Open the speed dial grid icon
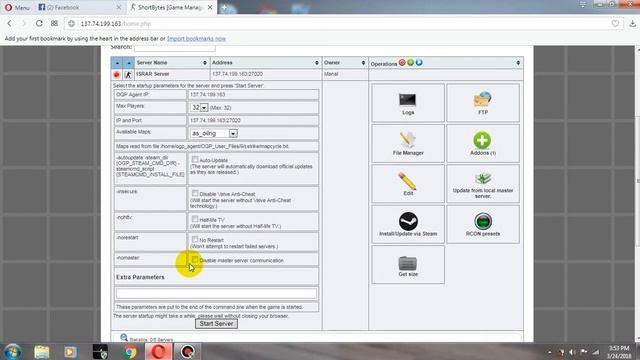This screenshot has height=360, width=640. click(54, 24)
